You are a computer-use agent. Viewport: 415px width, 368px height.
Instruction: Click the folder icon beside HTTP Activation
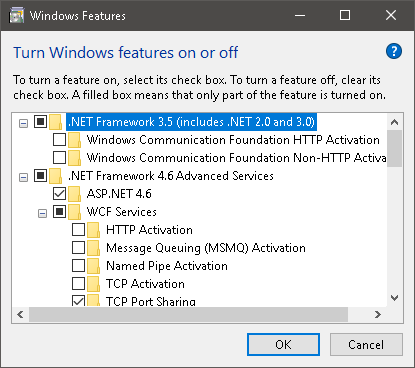[94, 230]
